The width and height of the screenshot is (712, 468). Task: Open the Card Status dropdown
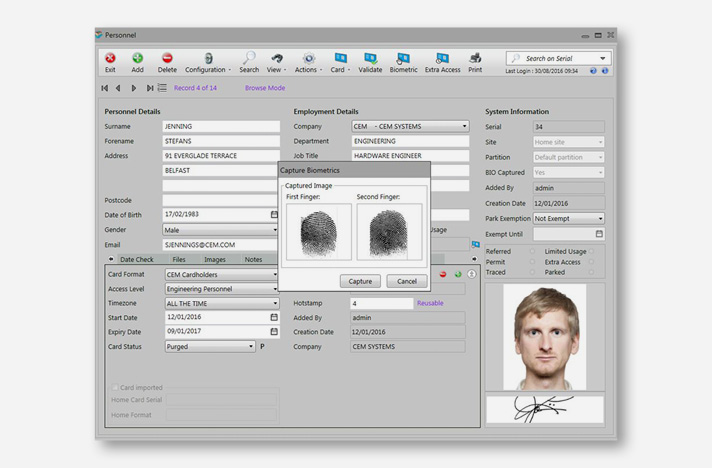(x=250, y=347)
